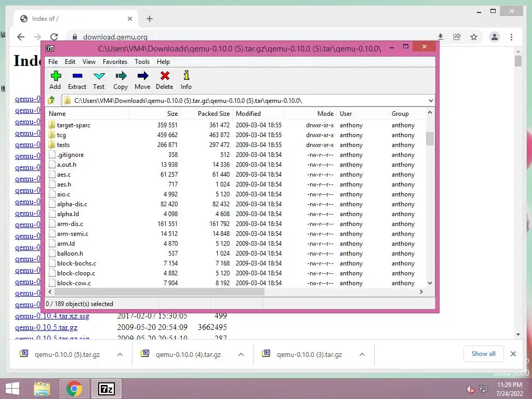Select the tests folder icon

[52, 144]
